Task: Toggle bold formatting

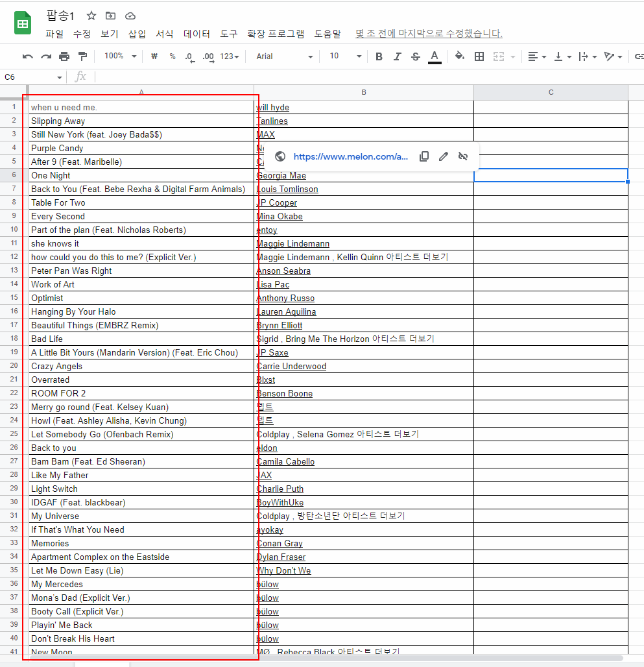Action: [x=379, y=56]
